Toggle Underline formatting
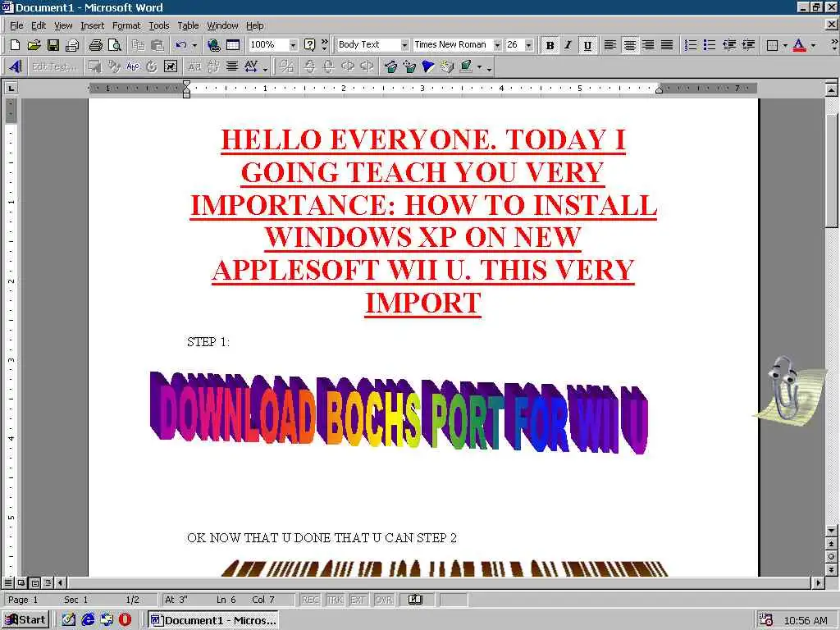Screen dimensions: 840x630 pyautogui.click(x=587, y=46)
